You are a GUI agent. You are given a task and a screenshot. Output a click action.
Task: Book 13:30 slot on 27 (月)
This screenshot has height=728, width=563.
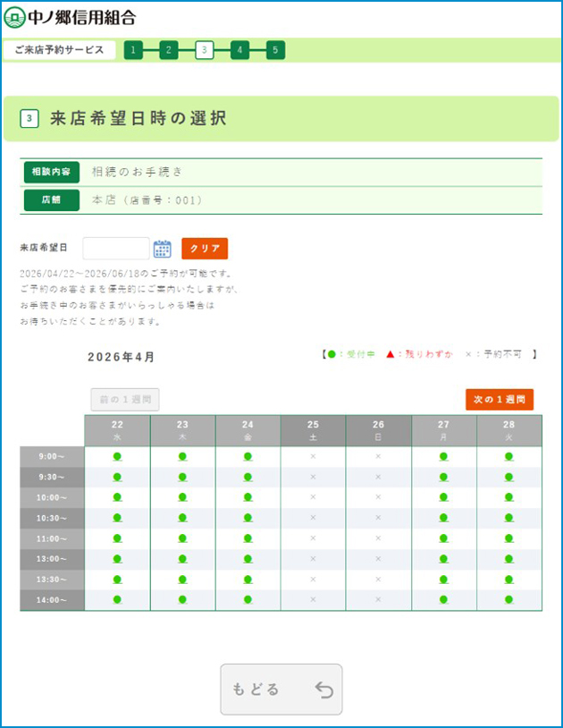click(444, 580)
